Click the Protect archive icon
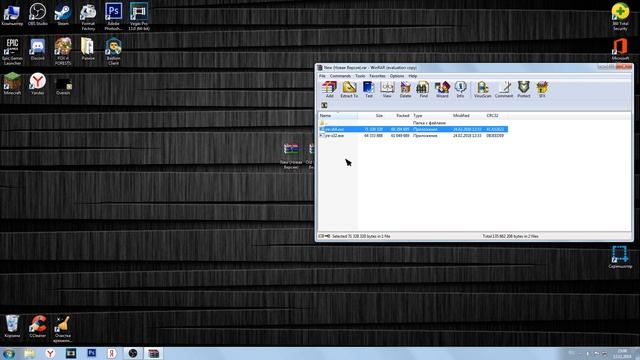This screenshot has height=360, width=640. pos(524,89)
